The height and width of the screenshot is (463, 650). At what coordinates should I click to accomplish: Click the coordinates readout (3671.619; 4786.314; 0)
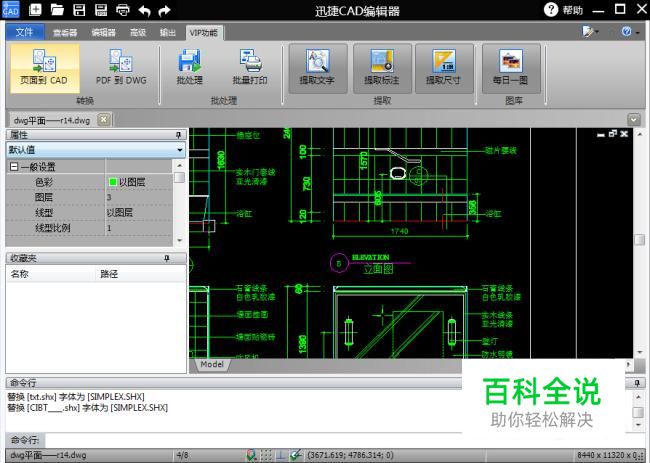tap(351, 455)
